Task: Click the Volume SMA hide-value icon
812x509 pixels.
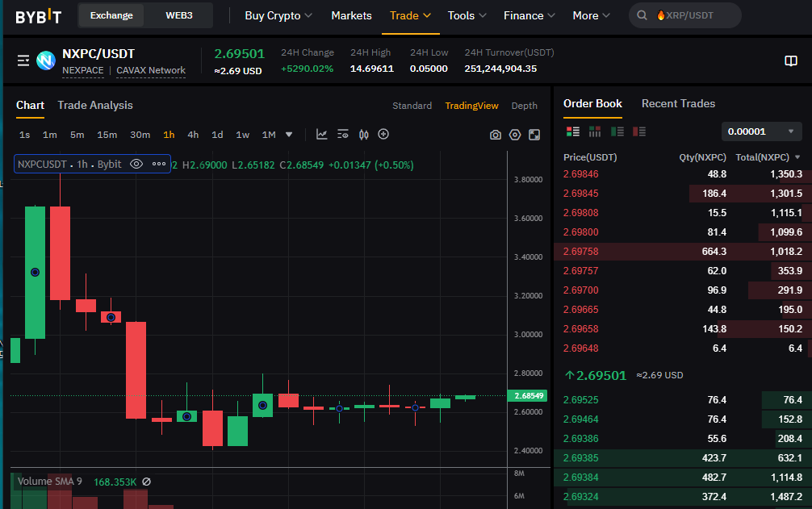Action: (147, 482)
